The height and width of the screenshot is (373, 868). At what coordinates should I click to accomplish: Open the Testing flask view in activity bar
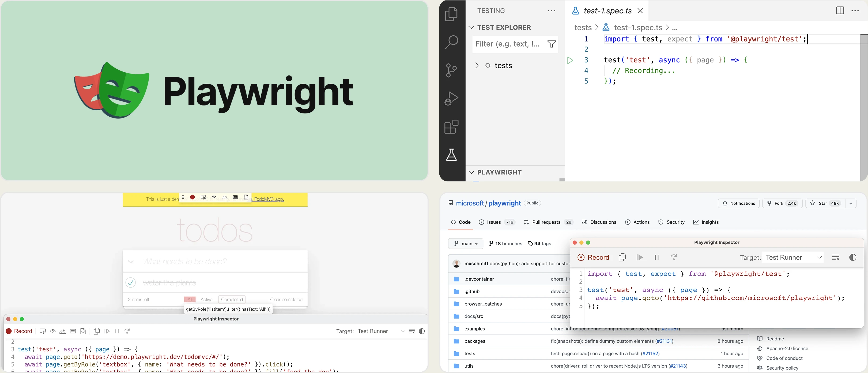point(451,154)
